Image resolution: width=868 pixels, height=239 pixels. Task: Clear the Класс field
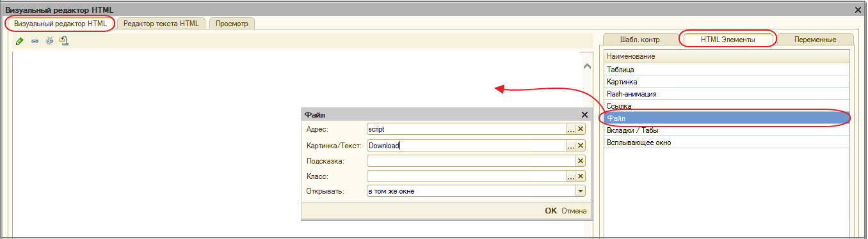[x=581, y=176]
